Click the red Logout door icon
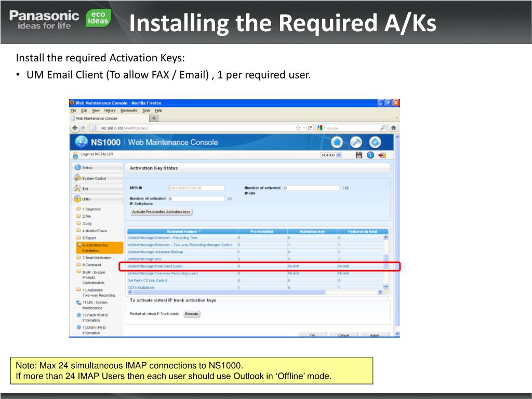Screen dimensions: 532x399 [x=382, y=155]
